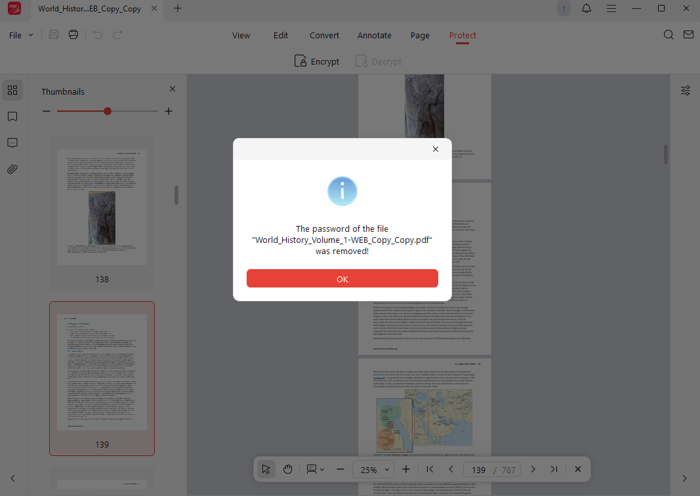700x496 pixels.
Task: Select the Page tab
Action: 420,35
